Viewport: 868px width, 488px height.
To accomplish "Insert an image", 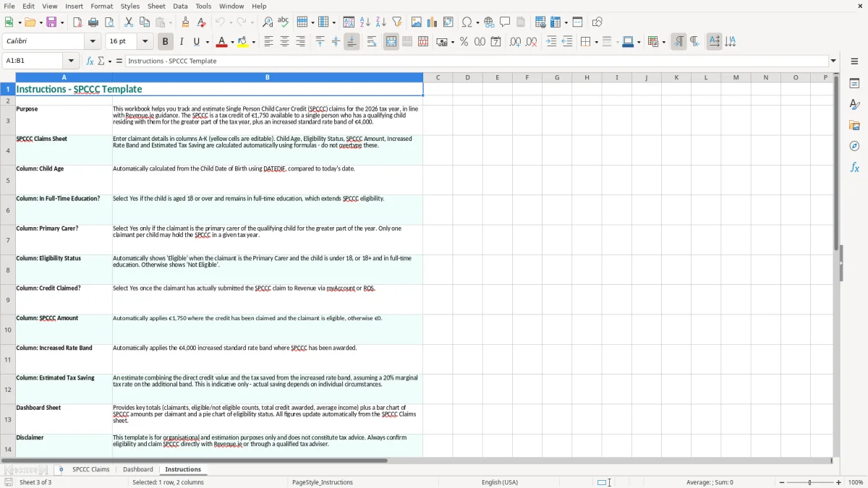I will (417, 22).
